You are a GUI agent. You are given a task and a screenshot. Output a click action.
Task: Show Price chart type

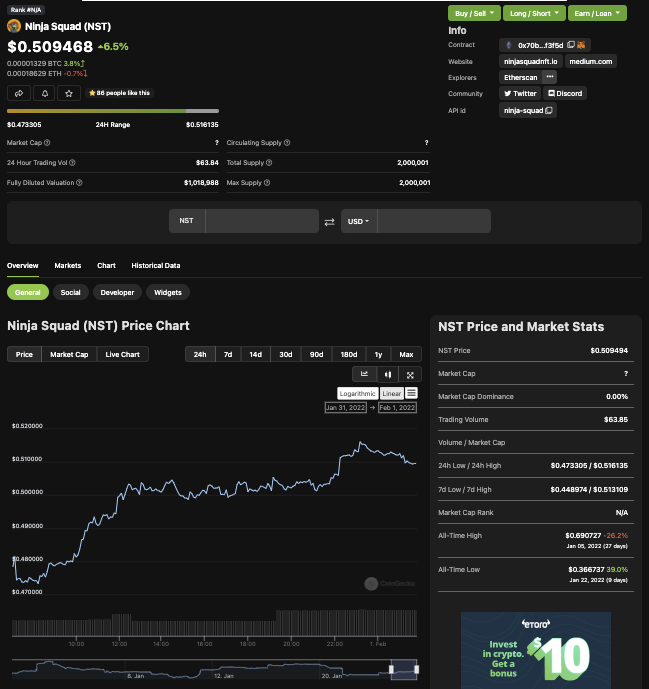point(24,354)
